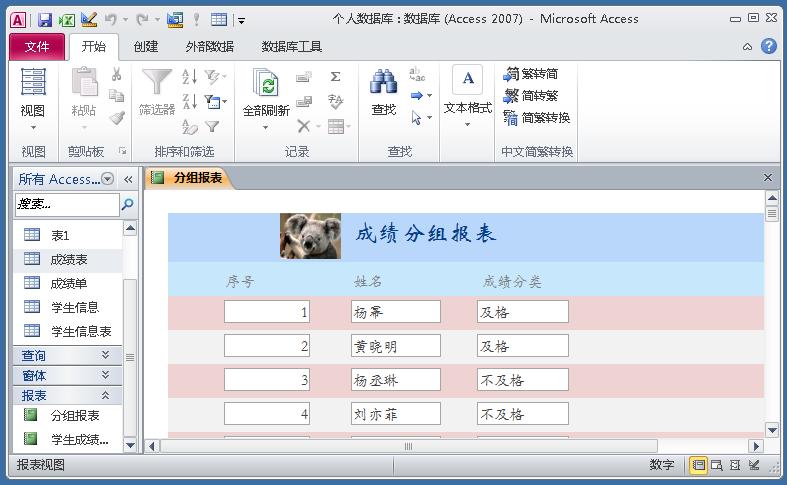This screenshot has width=787, height=485.
Task: Open the Selection filter dropdown
Action: coord(216,77)
